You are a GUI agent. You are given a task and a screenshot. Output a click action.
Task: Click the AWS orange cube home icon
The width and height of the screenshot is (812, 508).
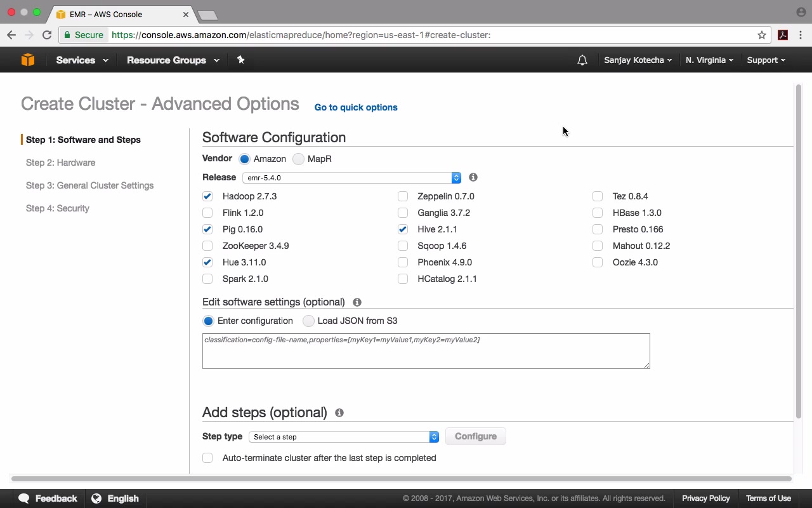point(28,60)
